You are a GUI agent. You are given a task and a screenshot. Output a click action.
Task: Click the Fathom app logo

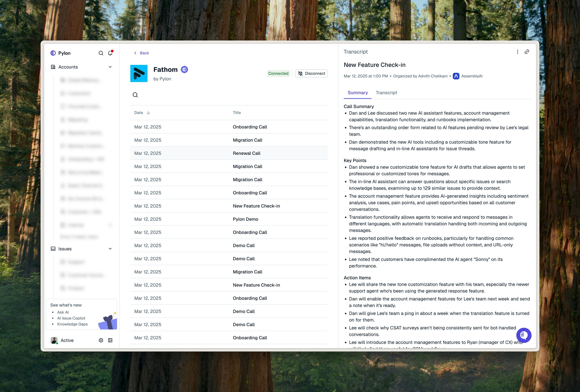tap(139, 73)
